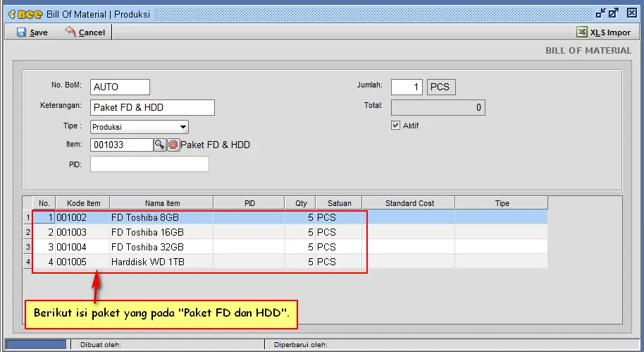
Task: Click the Qty column header
Action: point(301,203)
